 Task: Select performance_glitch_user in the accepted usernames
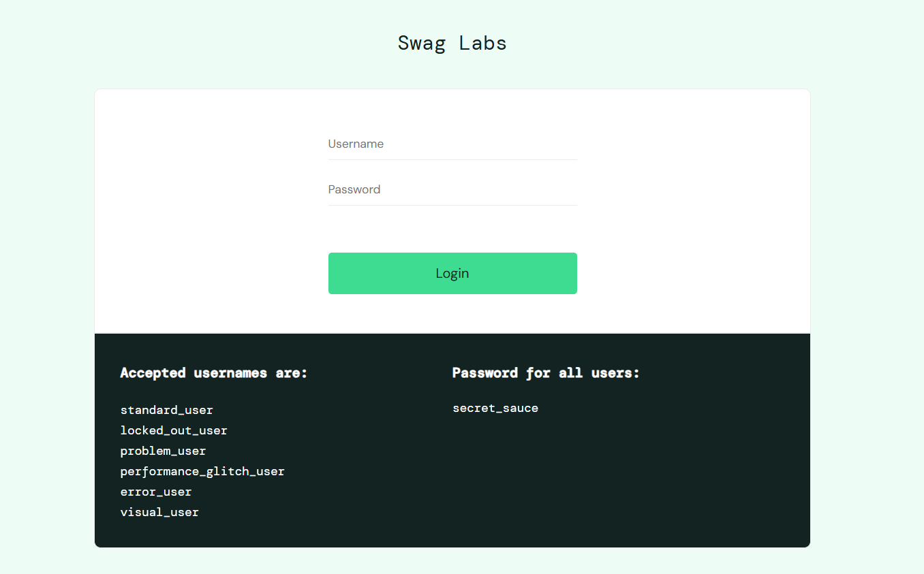[202, 471]
